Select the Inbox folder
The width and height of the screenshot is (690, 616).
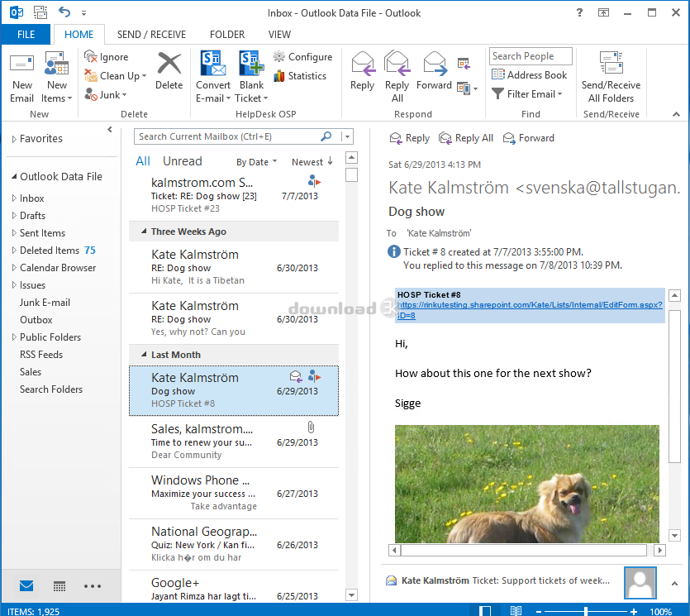(x=31, y=198)
